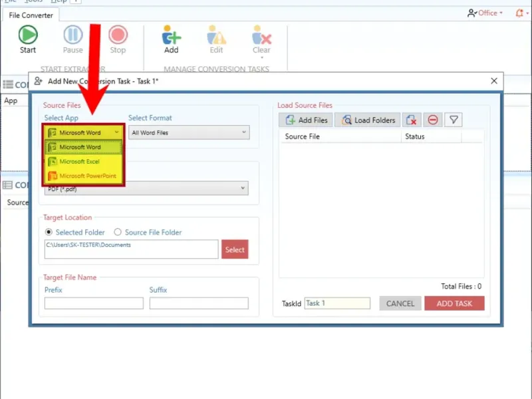
Task: Click the red Stop icon
Action: [x=118, y=35]
